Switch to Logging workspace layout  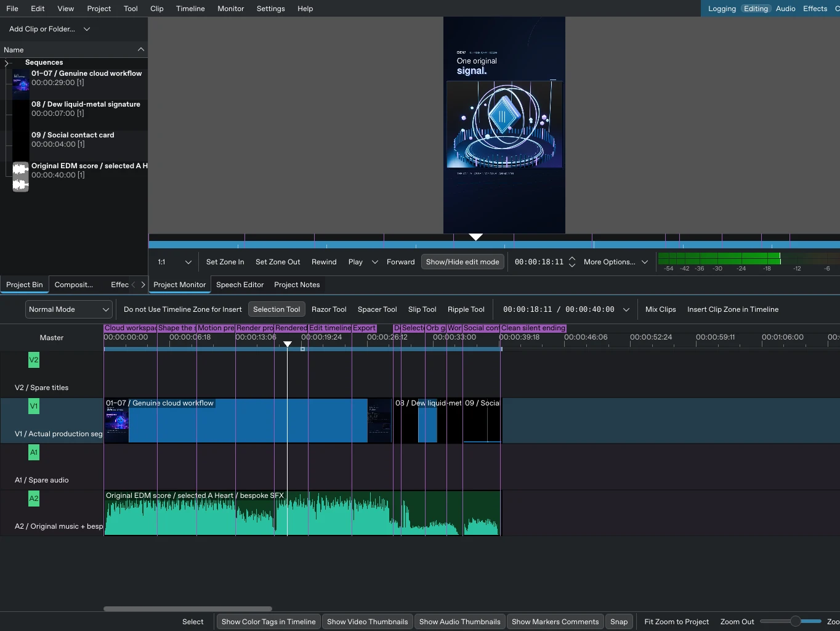[x=722, y=9]
